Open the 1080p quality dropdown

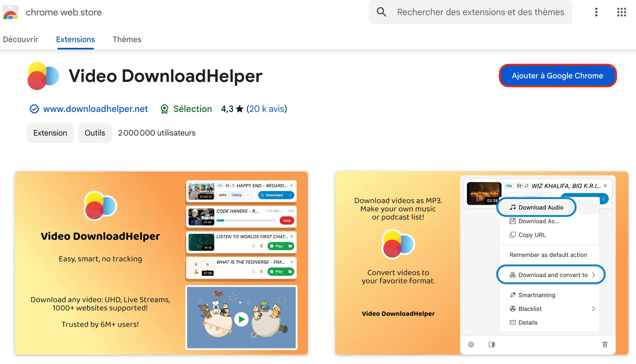click(x=240, y=195)
